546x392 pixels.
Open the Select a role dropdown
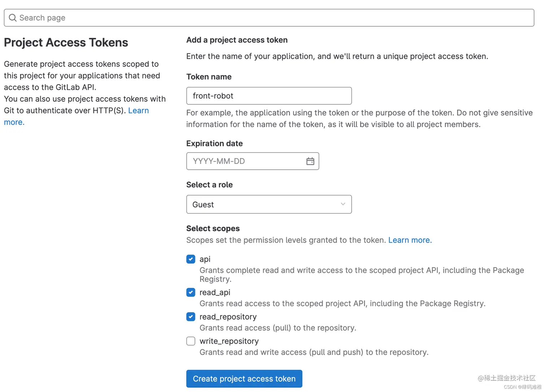(x=269, y=204)
